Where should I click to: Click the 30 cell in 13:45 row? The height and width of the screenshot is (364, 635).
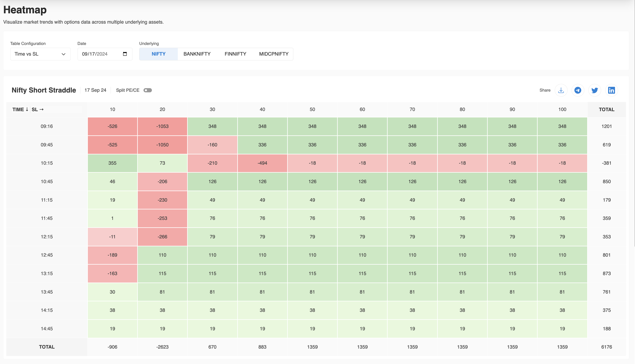pos(112,292)
